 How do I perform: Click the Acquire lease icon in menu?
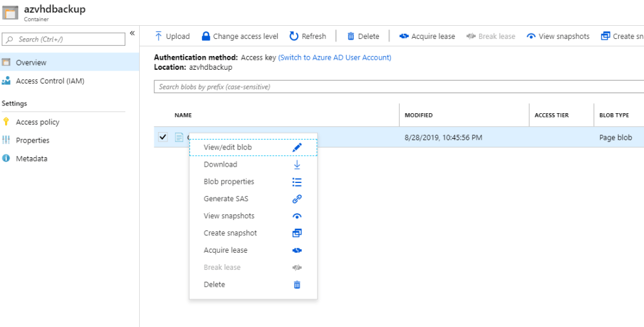click(297, 250)
